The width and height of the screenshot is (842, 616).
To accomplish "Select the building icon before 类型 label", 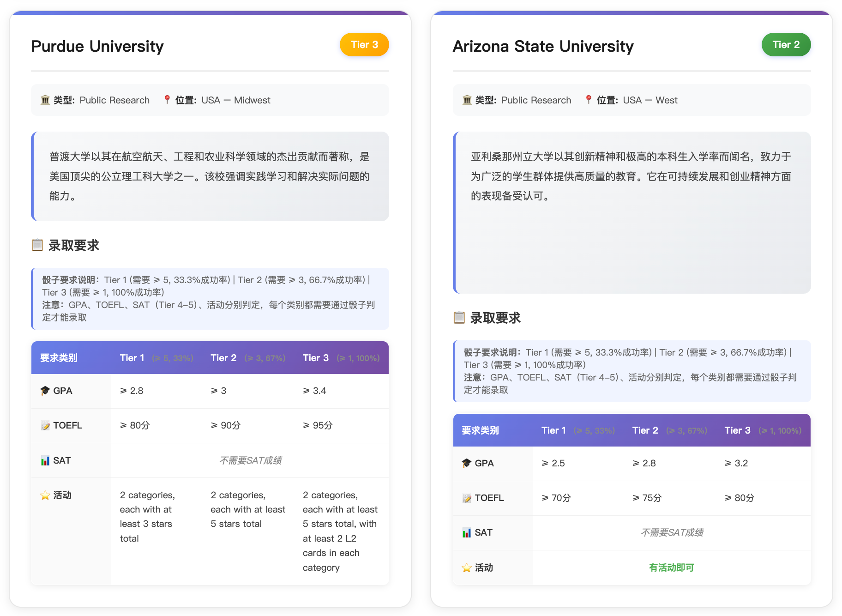I will [45, 100].
